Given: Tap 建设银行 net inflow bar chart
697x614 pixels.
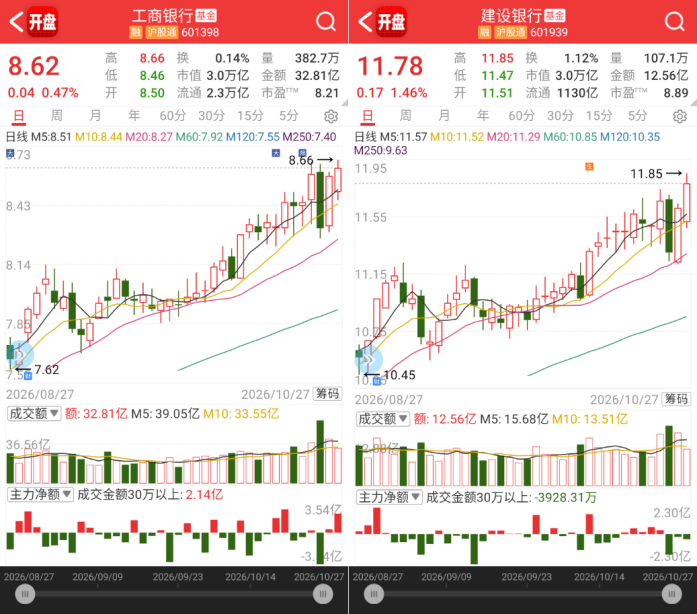Looking at the screenshot, I should point(523,536).
